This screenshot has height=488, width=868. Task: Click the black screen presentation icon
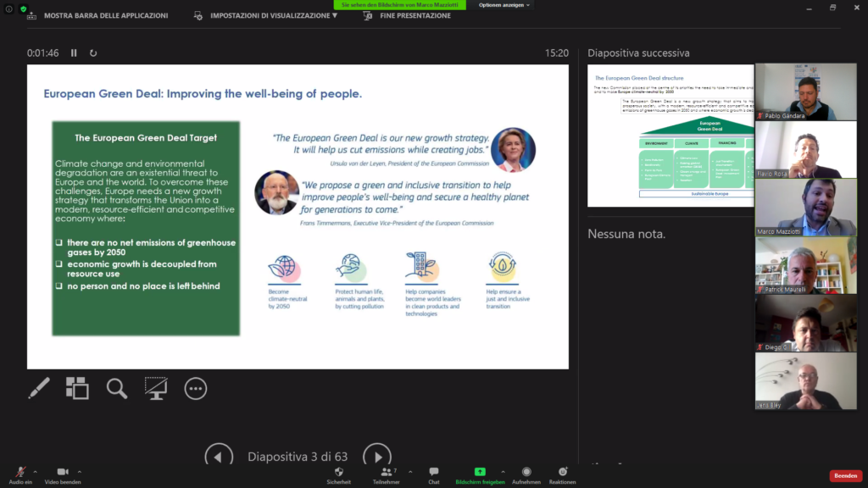coord(156,388)
